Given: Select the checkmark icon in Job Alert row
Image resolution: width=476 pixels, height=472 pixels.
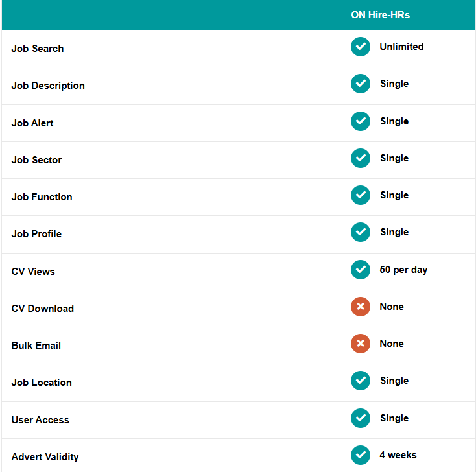Looking at the screenshot, I should [361, 121].
